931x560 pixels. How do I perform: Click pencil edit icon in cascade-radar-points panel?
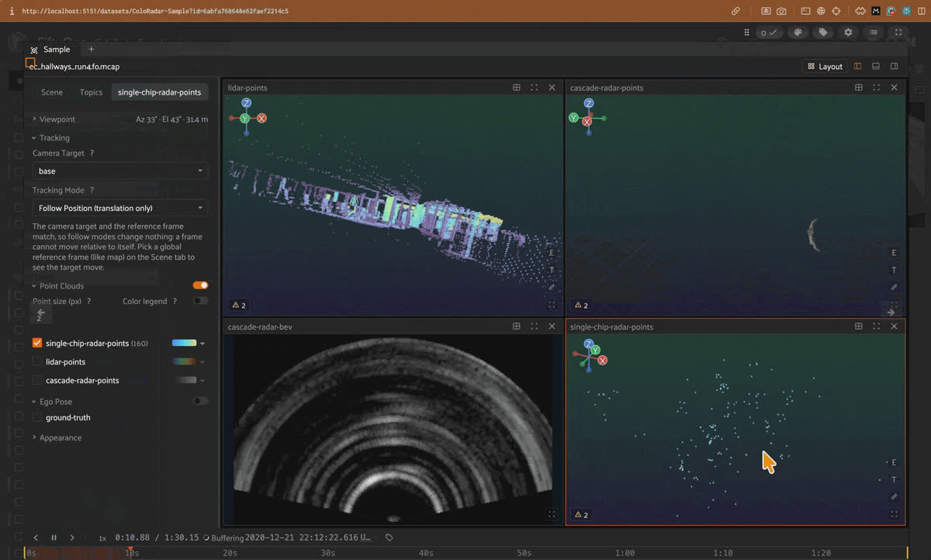coord(894,287)
